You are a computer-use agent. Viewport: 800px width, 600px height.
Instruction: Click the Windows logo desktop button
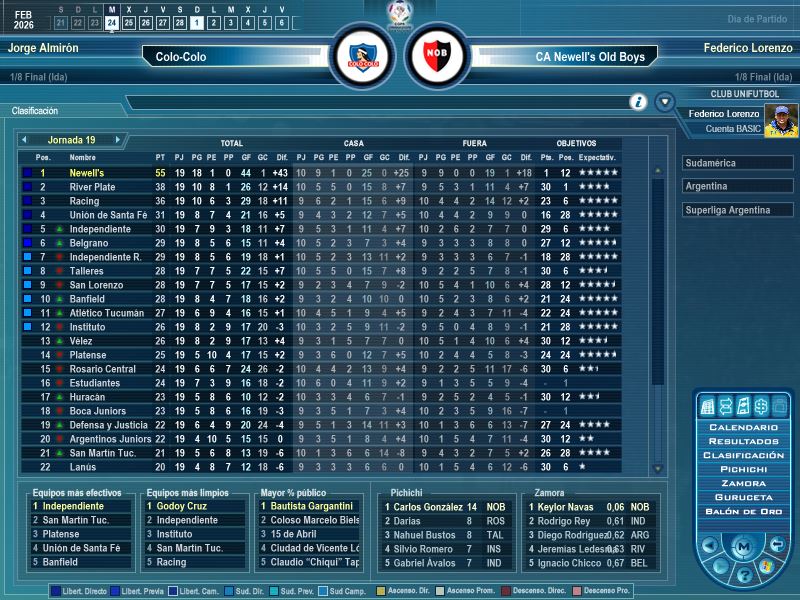767,567
